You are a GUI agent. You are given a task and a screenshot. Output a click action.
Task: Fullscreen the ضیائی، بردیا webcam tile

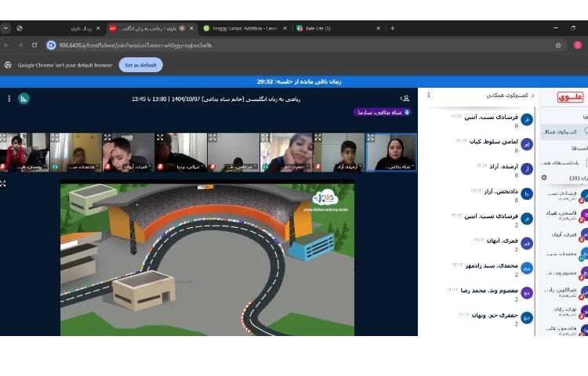click(x=160, y=138)
